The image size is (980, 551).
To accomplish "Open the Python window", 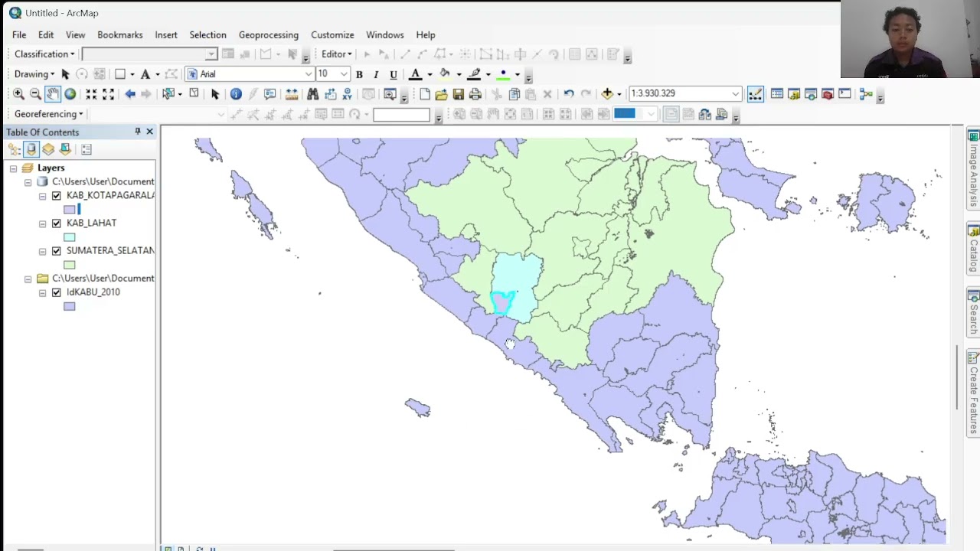I will pyautogui.click(x=844, y=93).
